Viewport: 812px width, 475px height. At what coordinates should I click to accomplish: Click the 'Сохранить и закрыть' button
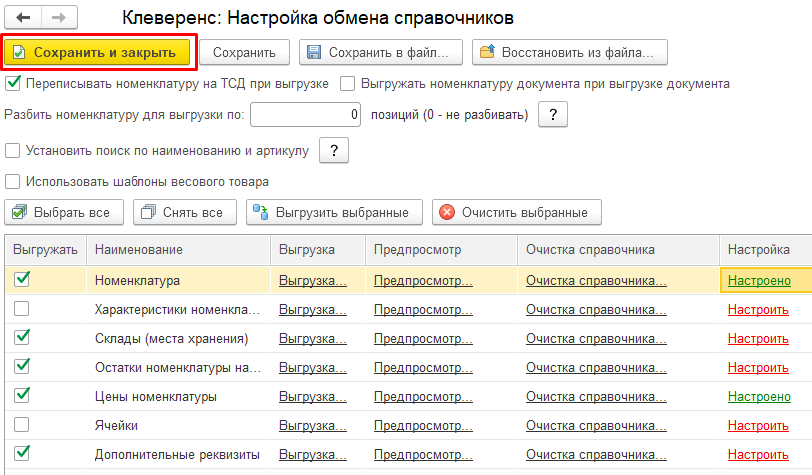(x=97, y=52)
